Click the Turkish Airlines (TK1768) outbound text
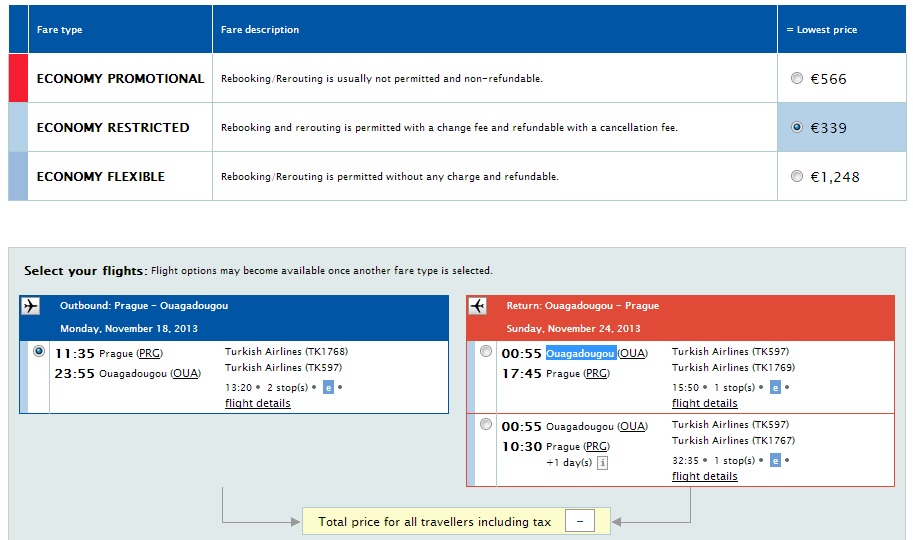 pyautogui.click(x=286, y=351)
